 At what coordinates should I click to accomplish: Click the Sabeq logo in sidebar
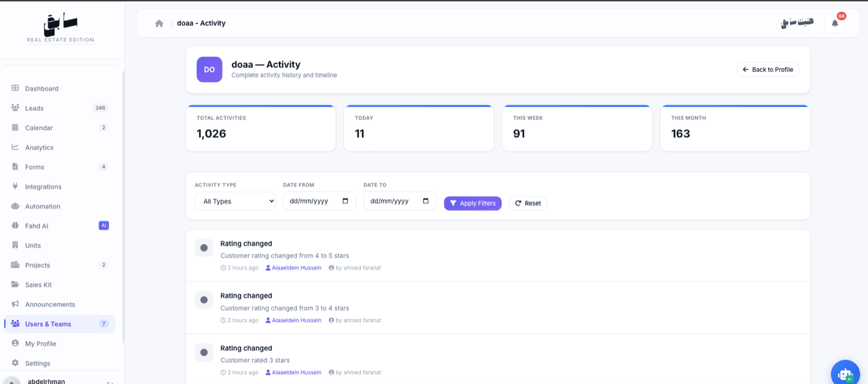61,27
